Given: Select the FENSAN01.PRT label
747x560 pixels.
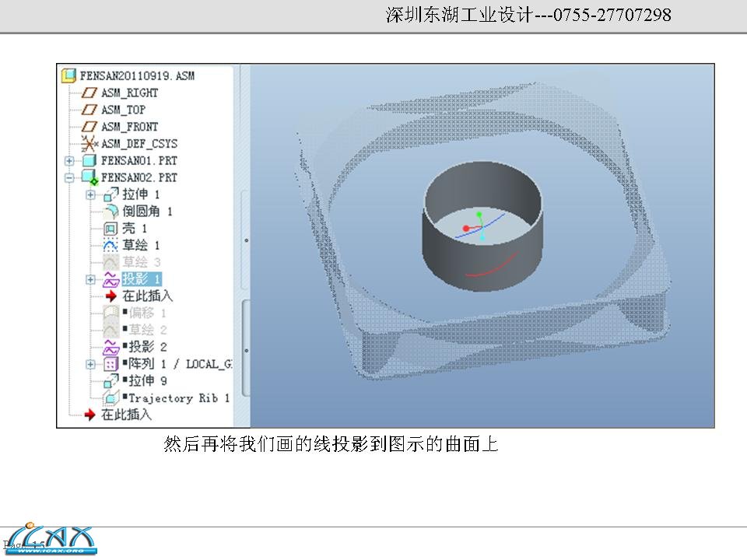Looking at the screenshot, I should [x=139, y=160].
